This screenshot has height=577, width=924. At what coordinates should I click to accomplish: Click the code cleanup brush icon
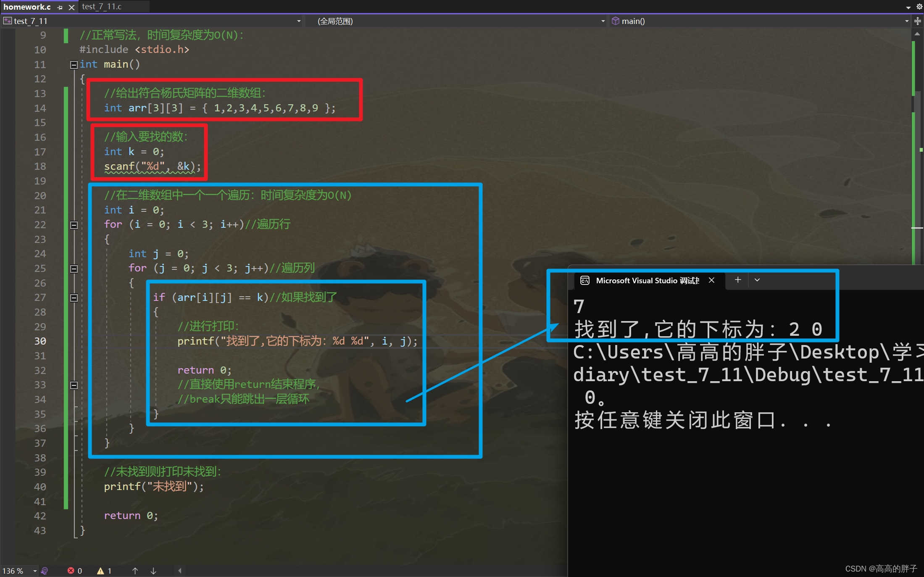45,571
